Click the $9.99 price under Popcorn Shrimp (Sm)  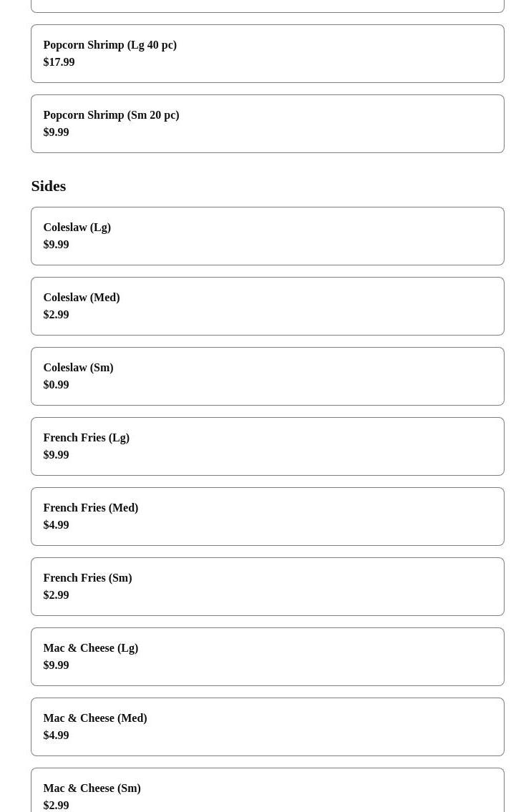point(56,132)
